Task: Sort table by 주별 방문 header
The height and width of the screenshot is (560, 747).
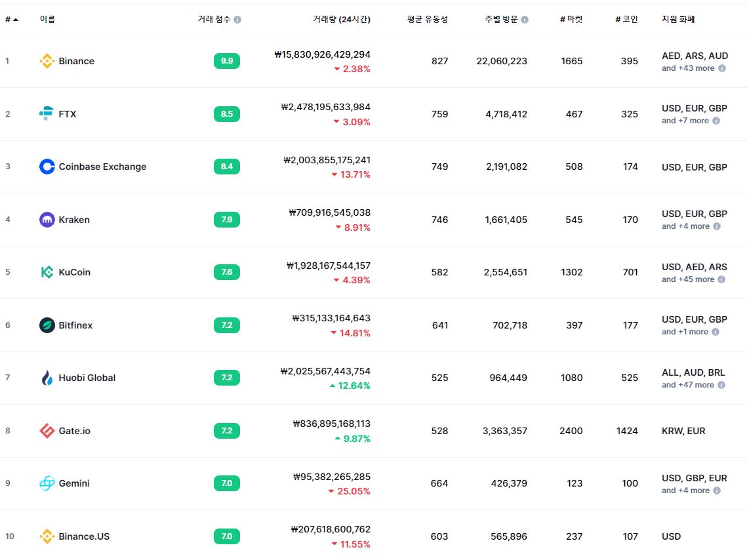Action: click(500, 19)
